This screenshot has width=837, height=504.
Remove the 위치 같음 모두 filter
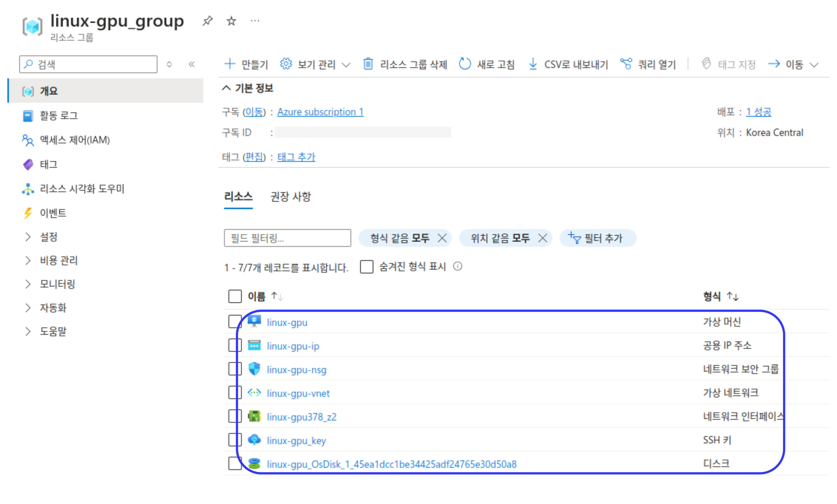543,238
